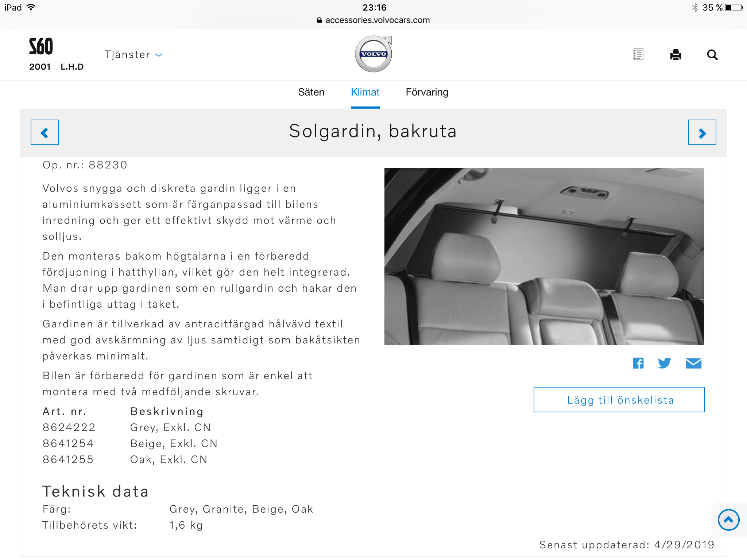Tap the 23:16 clock in status bar
Image resolution: width=747 pixels, height=560 pixels.
(375, 7)
